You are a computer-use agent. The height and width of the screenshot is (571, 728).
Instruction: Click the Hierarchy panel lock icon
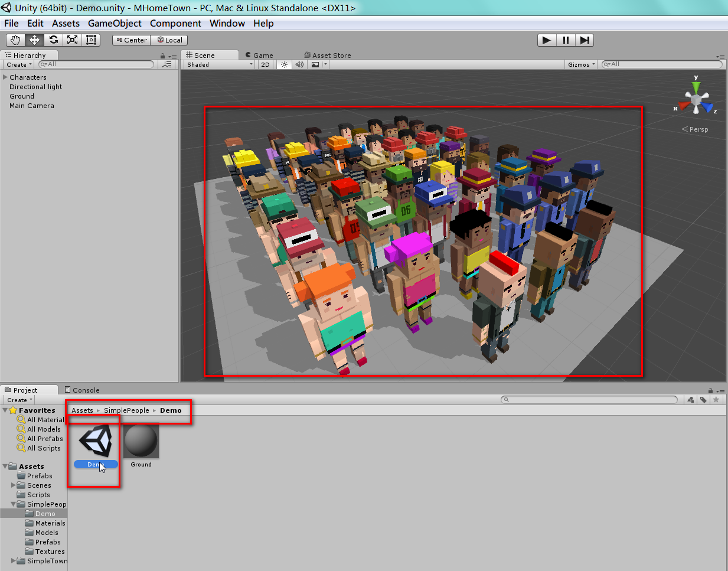(x=162, y=56)
